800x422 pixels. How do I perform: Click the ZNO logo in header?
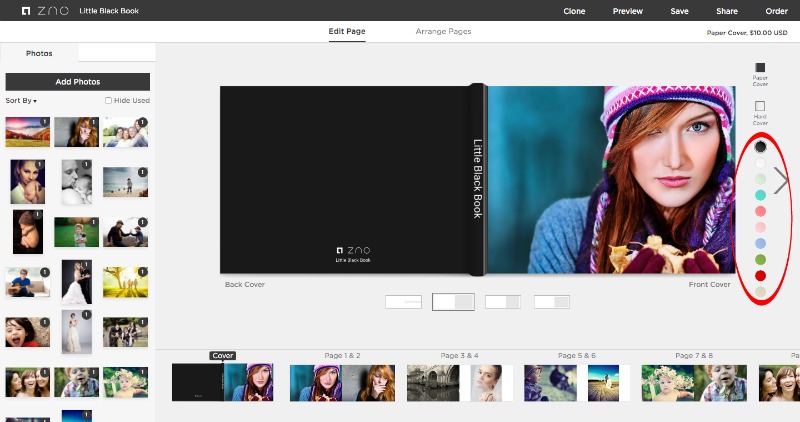(45, 11)
